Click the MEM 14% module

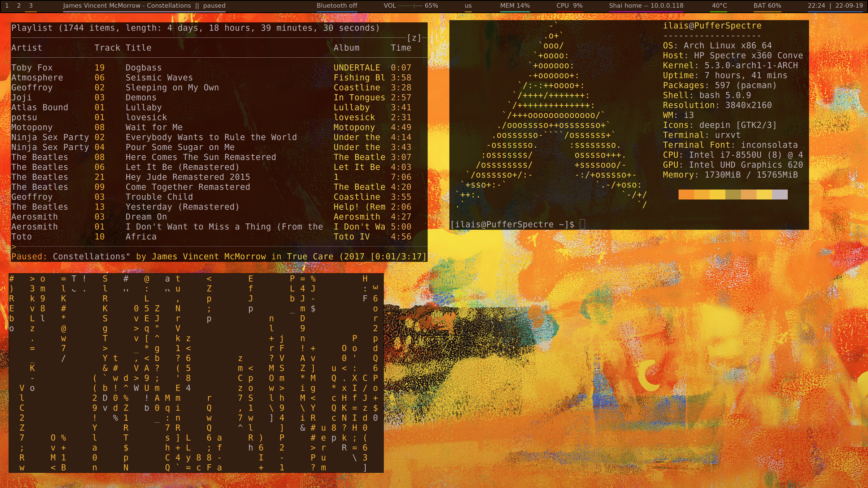515,6
